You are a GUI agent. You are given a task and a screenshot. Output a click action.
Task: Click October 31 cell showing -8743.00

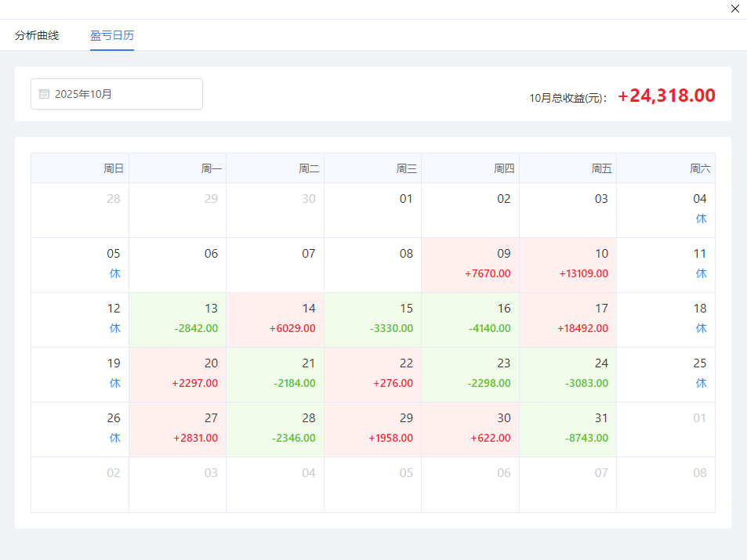pyautogui.click(x=568, y=429)
